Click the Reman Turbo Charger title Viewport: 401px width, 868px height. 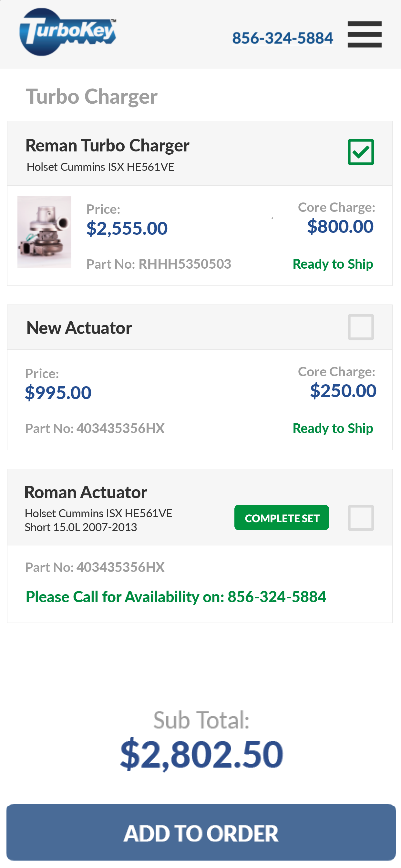(107, 146)
